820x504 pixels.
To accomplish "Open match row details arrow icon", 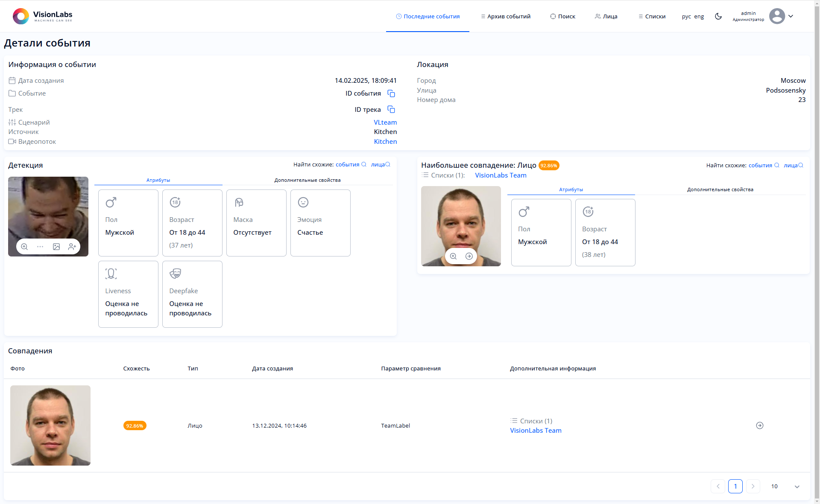I will 760,425.
